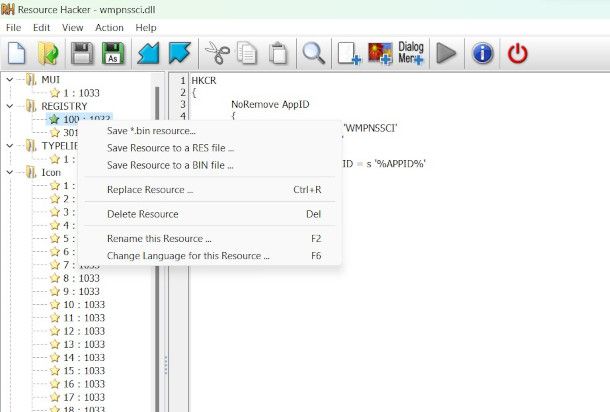Screen dimensions: 610x412
Task: Select the MUI folder icon
Action: [x=31, y=80]
